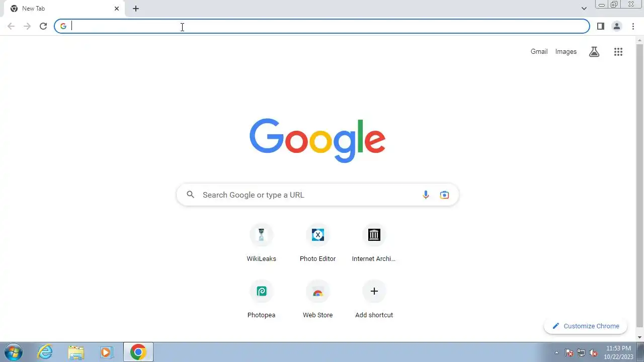Open the tab search chevron
This screenshot has height=362, width=644.
pyautogui.click(x=584, y=9)
